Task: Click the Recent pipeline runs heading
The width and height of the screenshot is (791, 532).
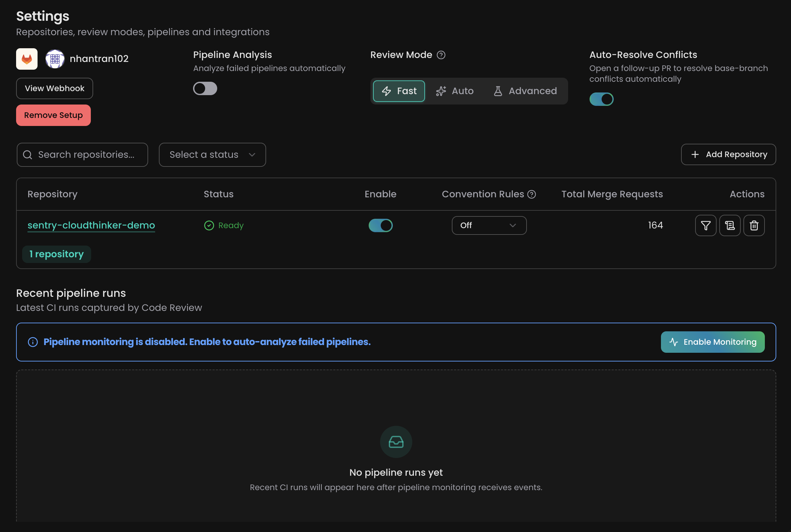Action: [x=71, y=293]
